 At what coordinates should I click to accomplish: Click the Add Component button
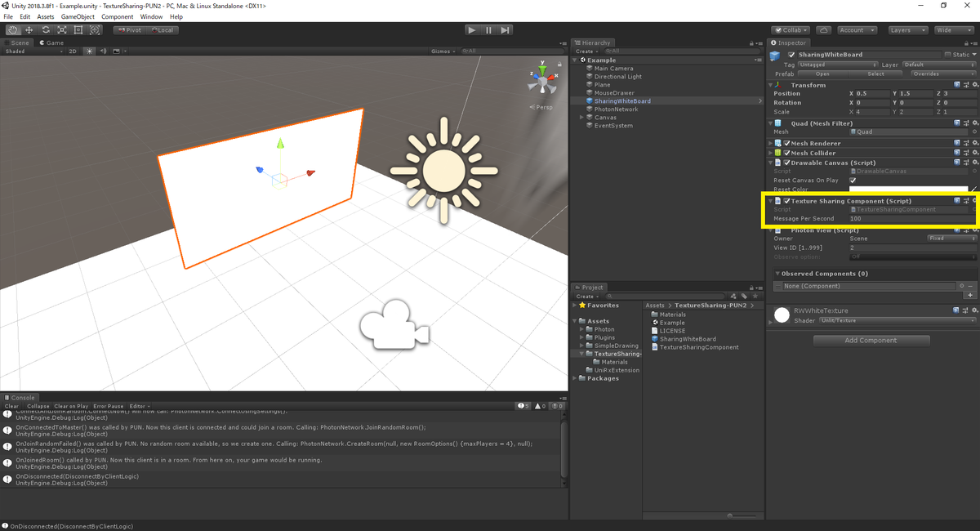point(871,340)
